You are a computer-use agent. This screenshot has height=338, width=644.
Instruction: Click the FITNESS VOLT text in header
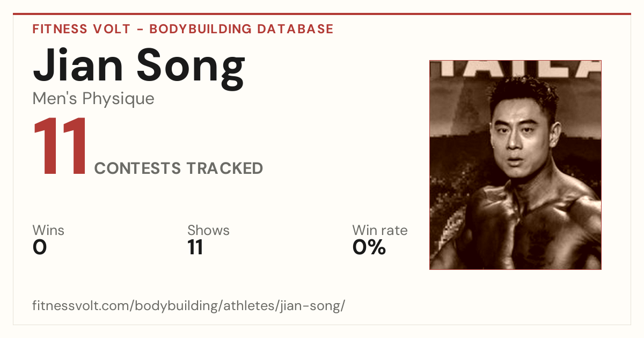[81, 29]
